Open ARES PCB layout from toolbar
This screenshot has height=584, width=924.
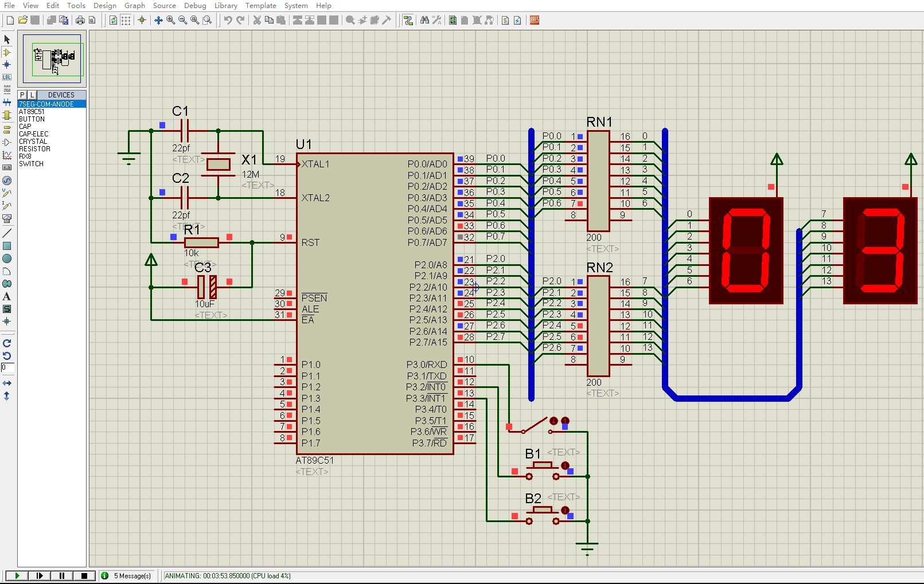pyautogui.click(x=535, y=20)
